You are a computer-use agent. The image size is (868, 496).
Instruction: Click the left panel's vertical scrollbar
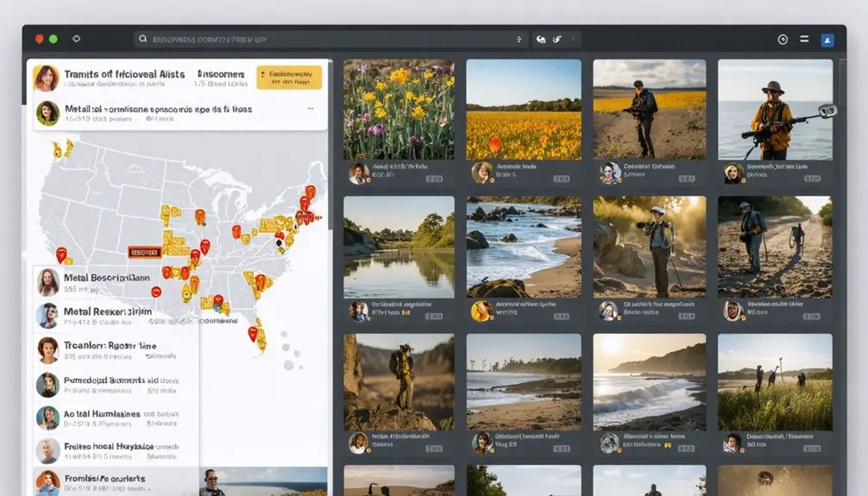tap(330, 144)
